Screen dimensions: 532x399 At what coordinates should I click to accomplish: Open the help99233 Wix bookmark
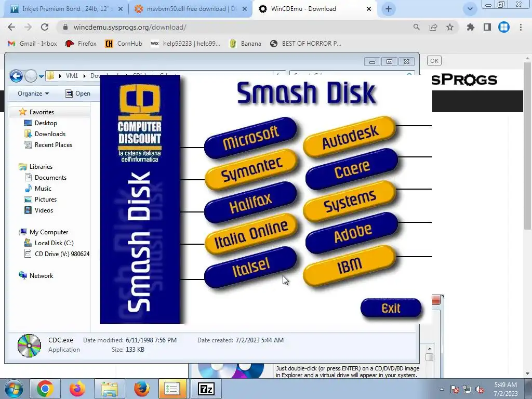185,44
